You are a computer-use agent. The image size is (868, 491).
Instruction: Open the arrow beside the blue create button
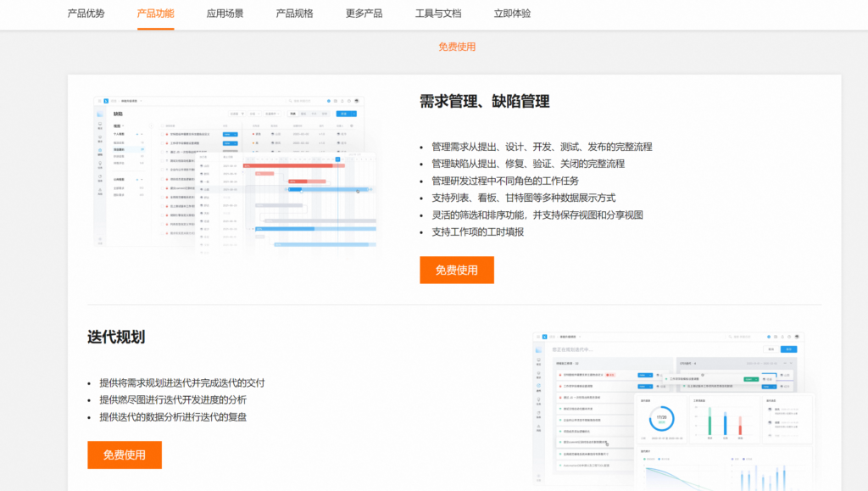tap(353, 114)
